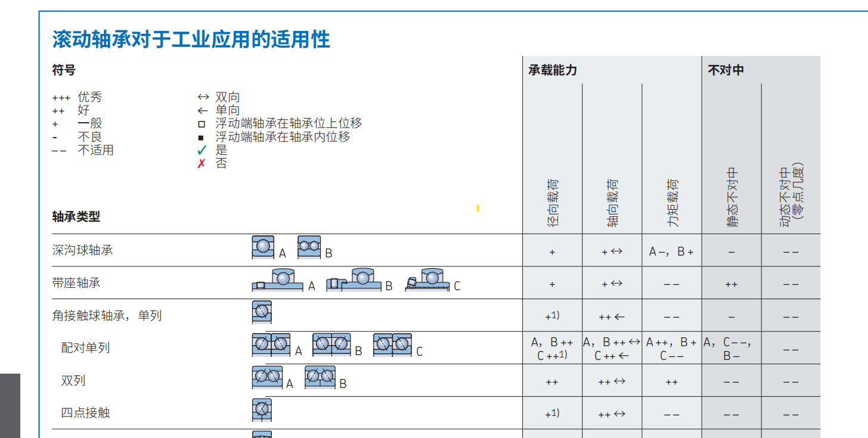Screen dimensions: 868x438
Task: Click the rotated 径向载荷 column header
Action: [x=553, y=203]
